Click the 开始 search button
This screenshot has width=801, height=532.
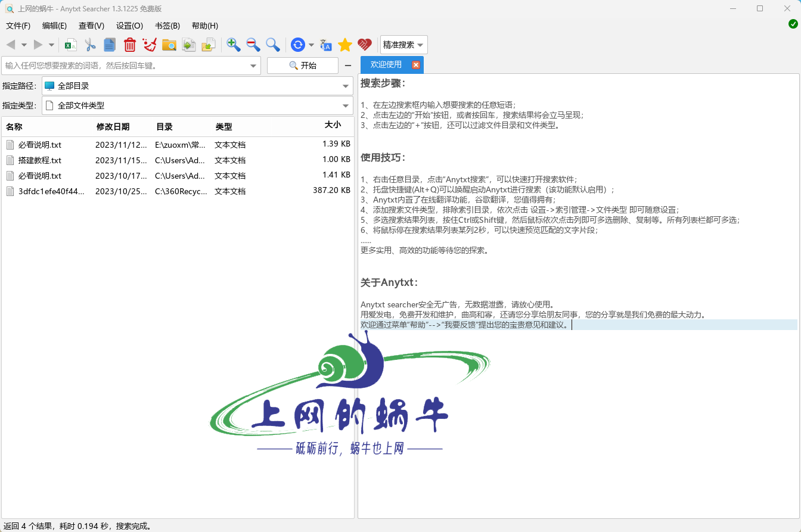pos(303,66)
